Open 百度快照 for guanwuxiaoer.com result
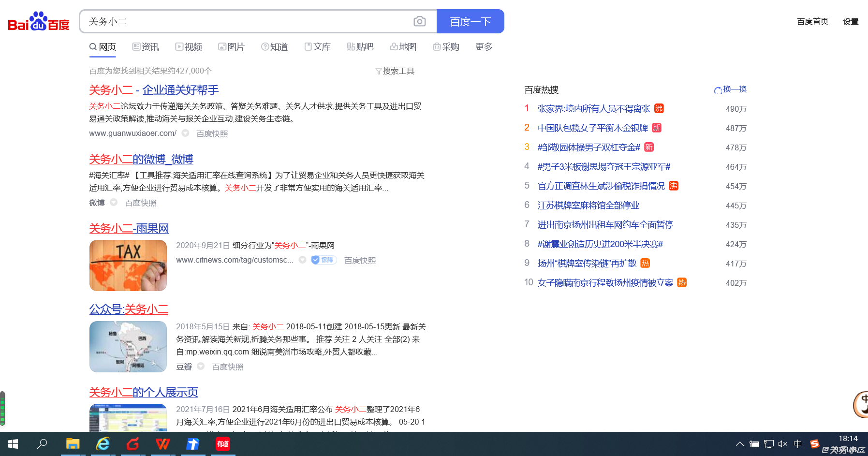This screenshot has height=456, width=868. [212, 133]
